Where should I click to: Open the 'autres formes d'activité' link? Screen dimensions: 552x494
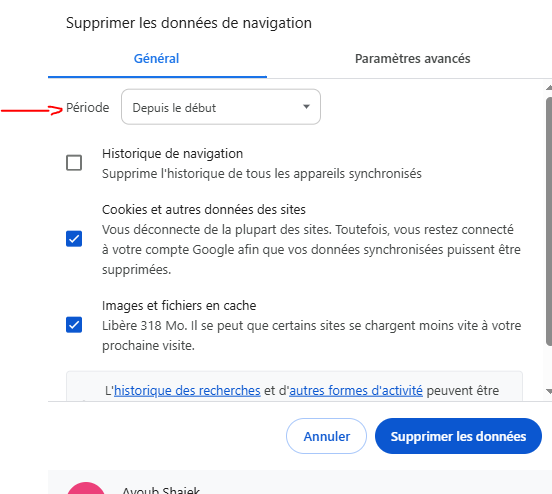pos(356,390)
